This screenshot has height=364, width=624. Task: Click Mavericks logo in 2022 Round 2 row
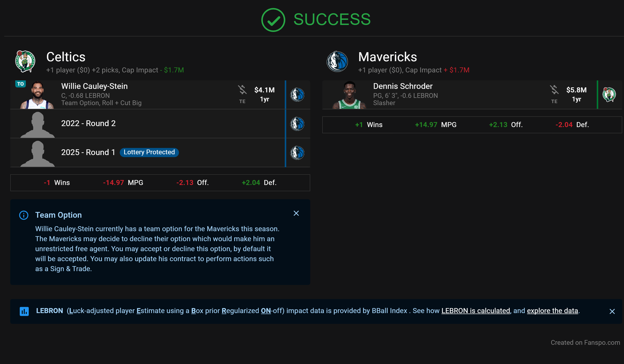pyautogui.click(x=297, y=124)
